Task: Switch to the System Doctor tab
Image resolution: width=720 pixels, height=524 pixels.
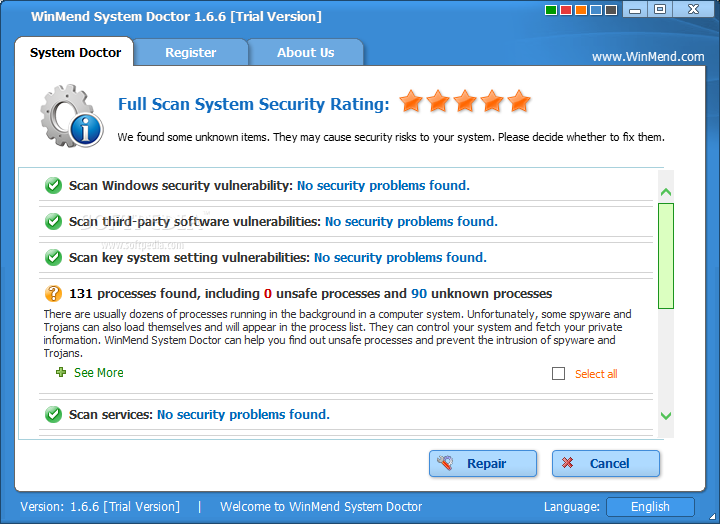Action: point(75,52)
